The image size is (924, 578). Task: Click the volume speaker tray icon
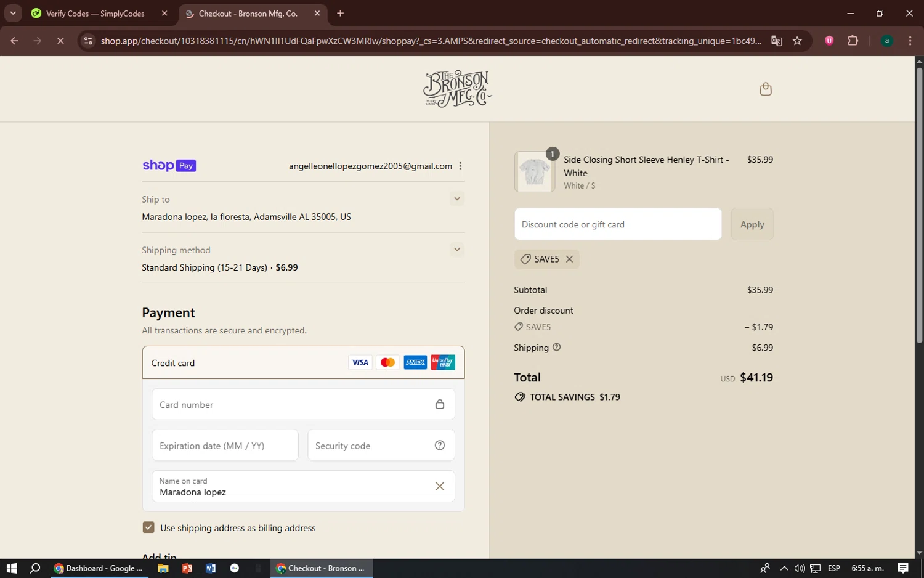(x=800, y=568)
